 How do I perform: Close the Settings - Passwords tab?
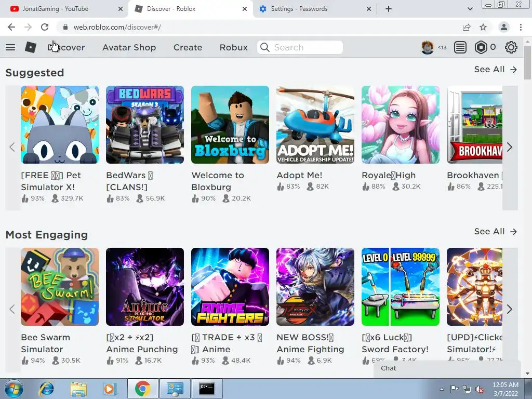[369, 9]
